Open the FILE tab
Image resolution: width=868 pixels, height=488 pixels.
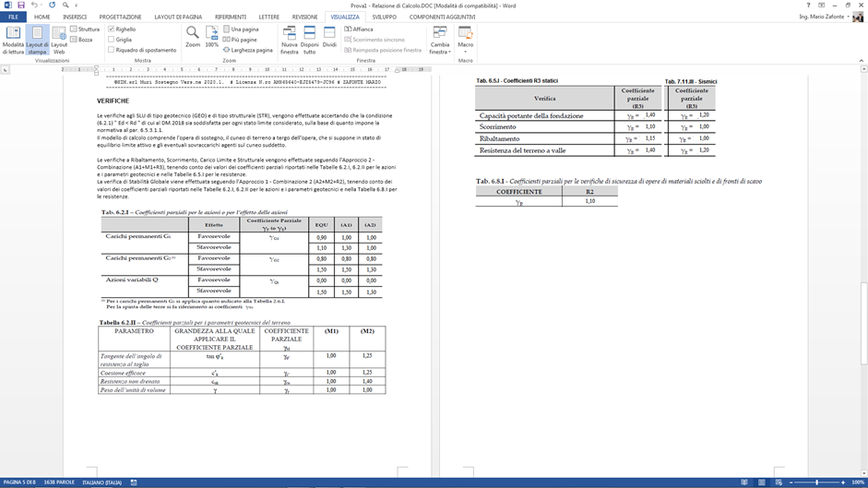(x=13, y=18)
